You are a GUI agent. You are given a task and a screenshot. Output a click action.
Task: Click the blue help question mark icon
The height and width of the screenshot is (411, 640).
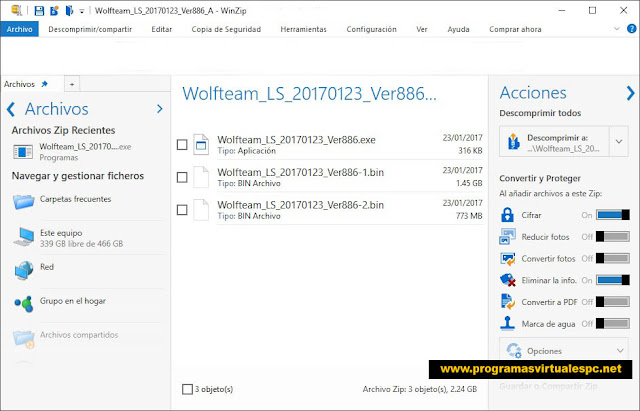tap(631, 29)
